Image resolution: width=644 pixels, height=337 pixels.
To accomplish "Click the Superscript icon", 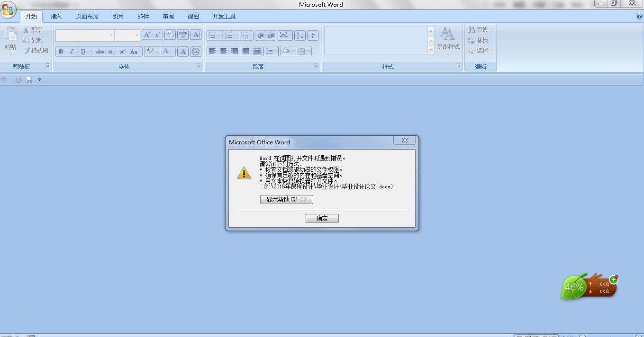I will coord(122,51).
